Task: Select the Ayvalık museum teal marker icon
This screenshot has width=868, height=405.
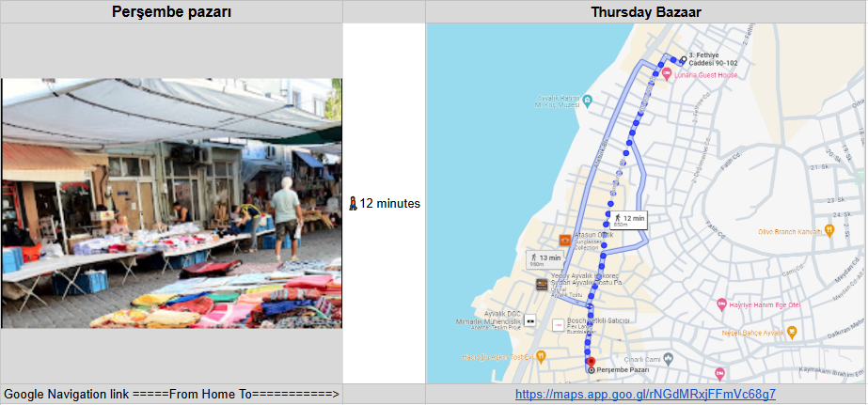Action: click(x=588, y=101)
